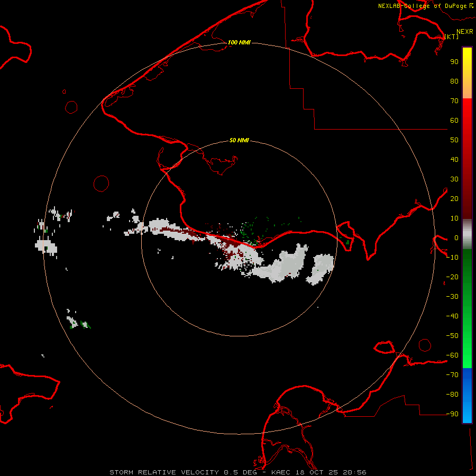Click the 70 value on the velocity scale
This screenshot has height=476, width=476.
454,101
